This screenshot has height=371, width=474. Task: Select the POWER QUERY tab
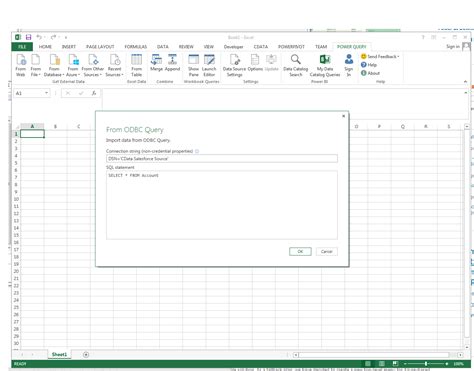coord(351,47)
